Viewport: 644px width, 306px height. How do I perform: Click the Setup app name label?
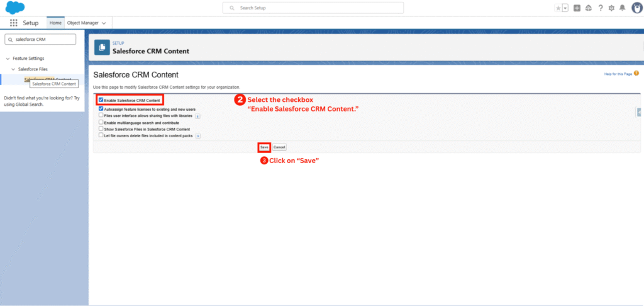coord(31,23)
